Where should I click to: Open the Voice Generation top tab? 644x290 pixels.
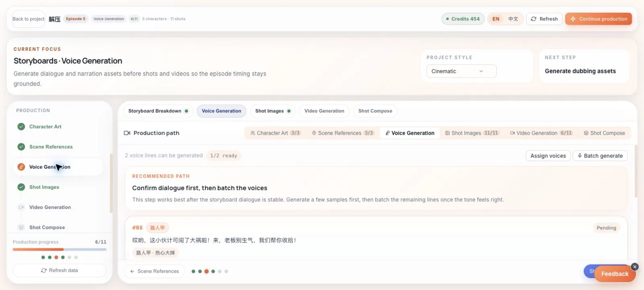coord(221,111)
